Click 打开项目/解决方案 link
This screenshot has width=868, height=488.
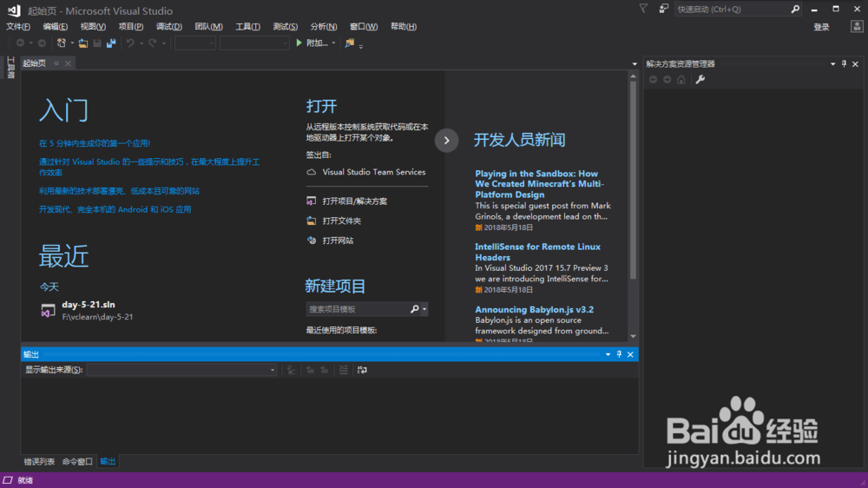355,201
